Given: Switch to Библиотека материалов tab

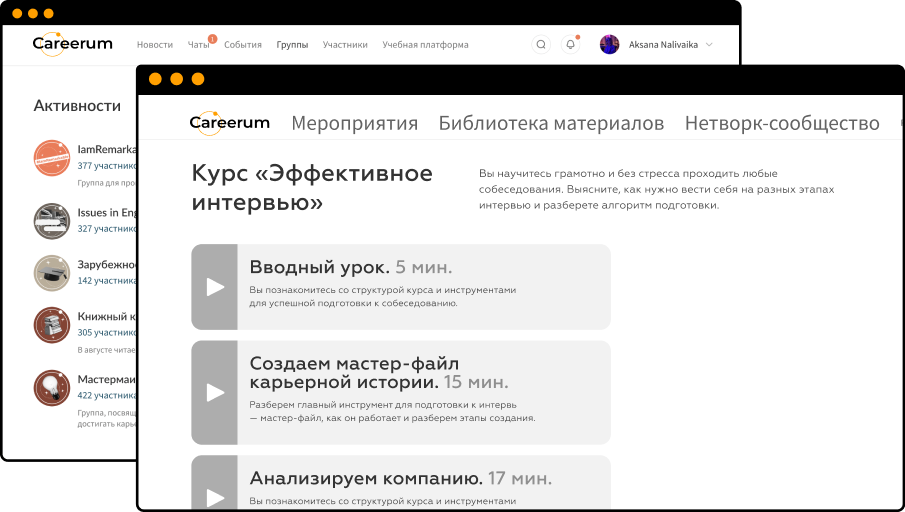Looking at the screenshot, I should [551, 124].
